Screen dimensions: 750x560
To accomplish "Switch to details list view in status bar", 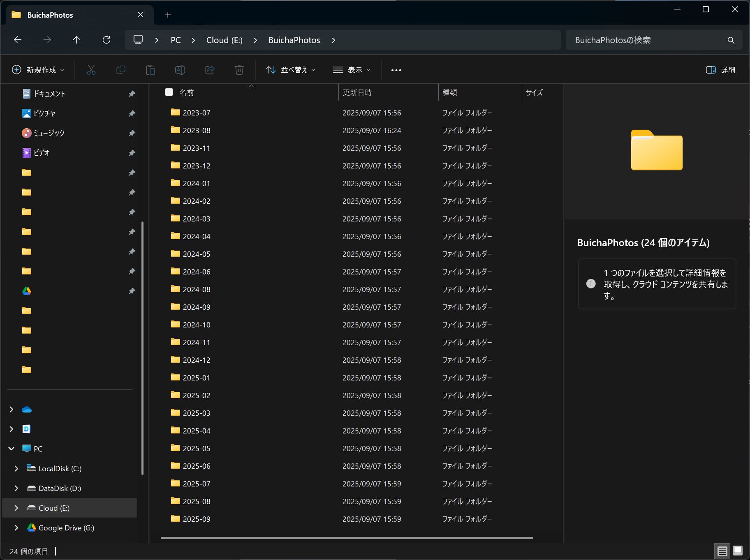I will click(x=722, y=551).
